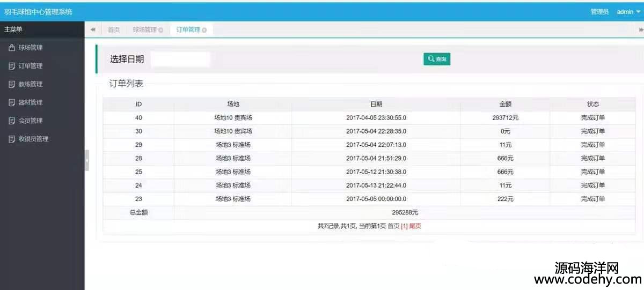
Task: Click ID cell 29
Action: (138, 145)
